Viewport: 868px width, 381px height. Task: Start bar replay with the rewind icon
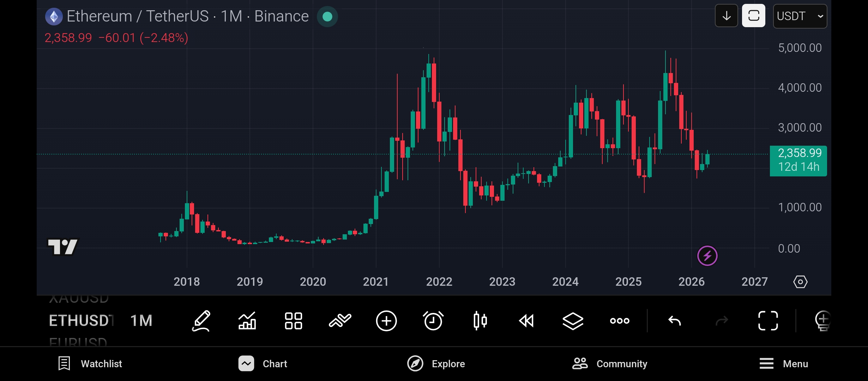526,321
